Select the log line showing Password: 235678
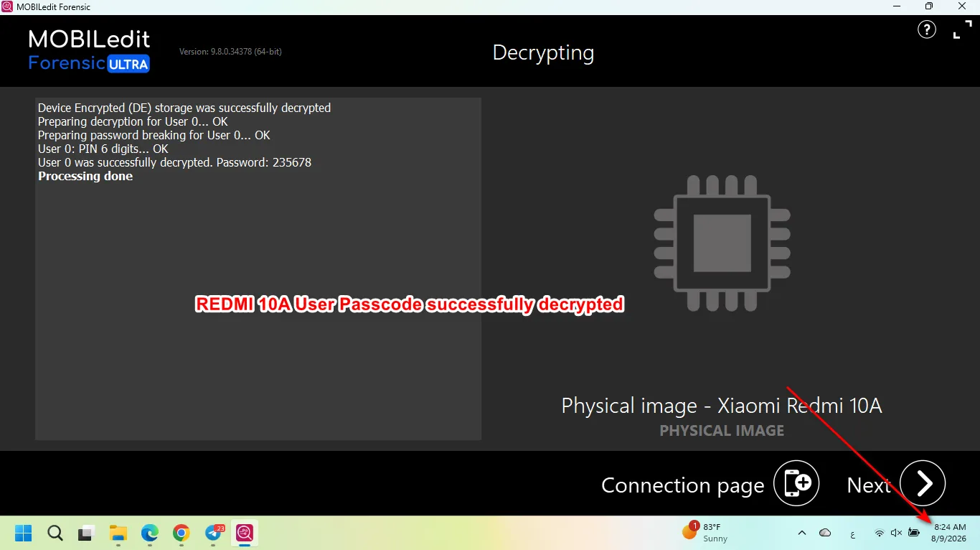The width and height of the screenshot is (980, 550). click(x=174, y=162)
